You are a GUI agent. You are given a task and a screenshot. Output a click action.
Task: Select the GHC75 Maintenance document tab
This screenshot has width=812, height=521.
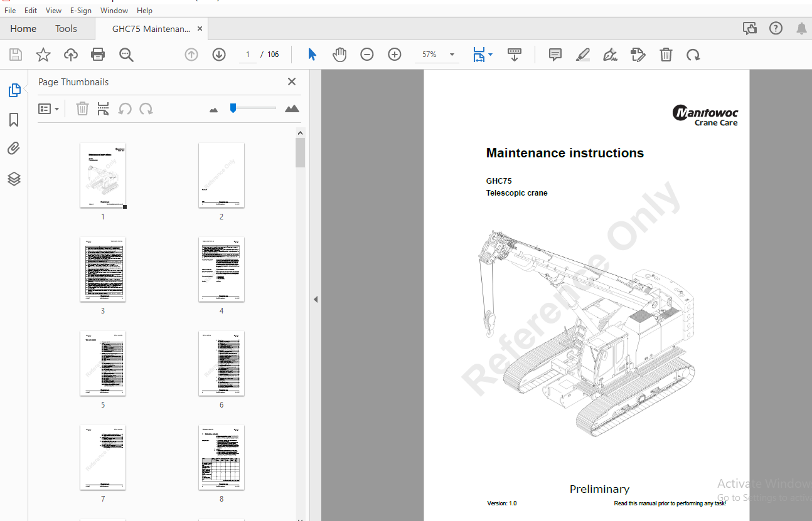click(151, 29)
